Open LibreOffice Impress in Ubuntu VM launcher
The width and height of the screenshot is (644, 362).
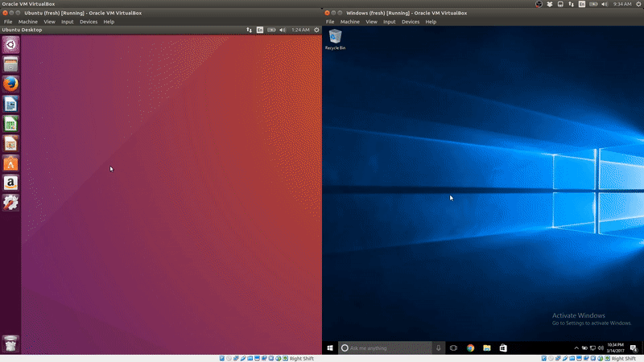10,143
